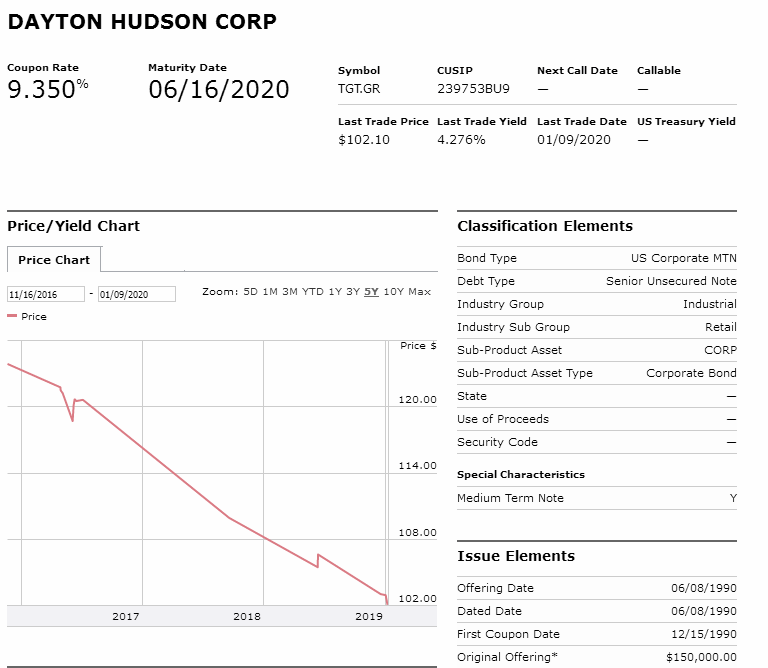
Task: Edit the end date field 01/09/2020
Action: (137, 294)
